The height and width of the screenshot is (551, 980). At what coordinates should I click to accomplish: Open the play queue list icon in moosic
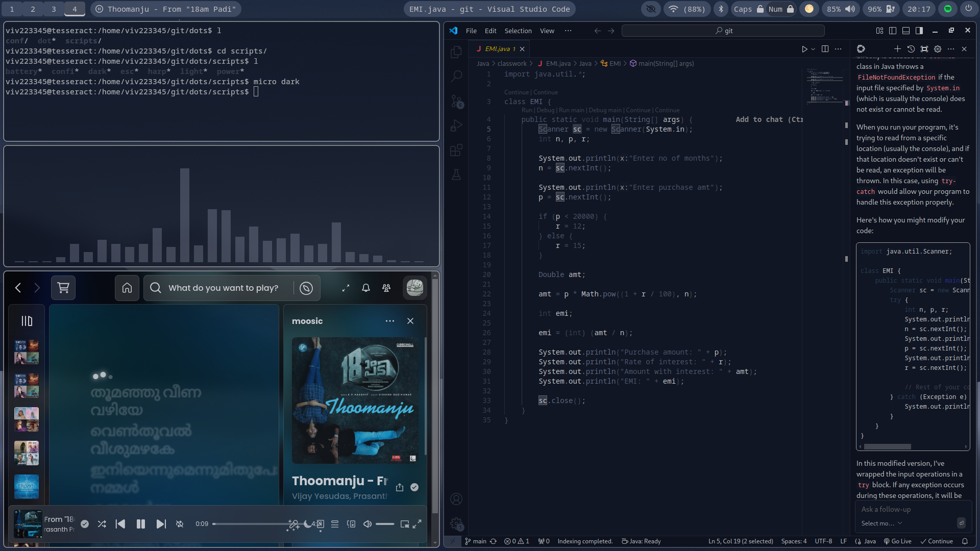[335, 524]
